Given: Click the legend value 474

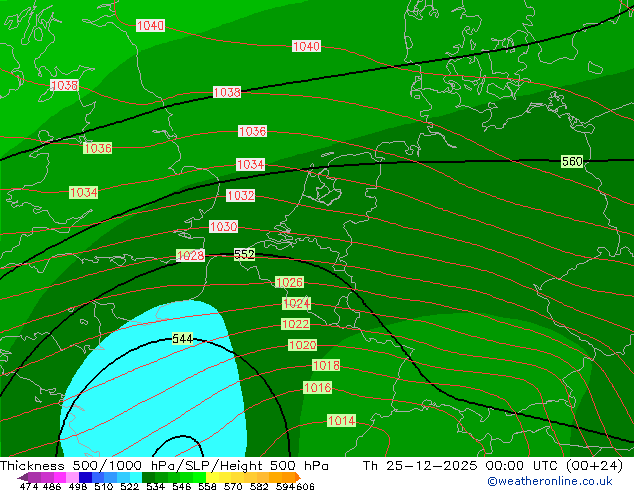Looking at the screenshot, I should pos(29,486).
